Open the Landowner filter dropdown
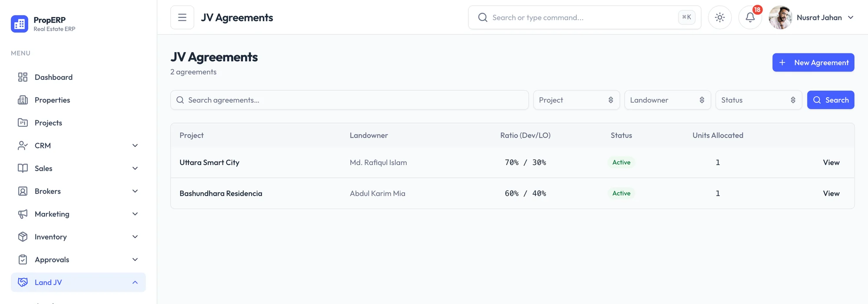The height and width of the screenshot is (304, 868). [x=667, y=100]
